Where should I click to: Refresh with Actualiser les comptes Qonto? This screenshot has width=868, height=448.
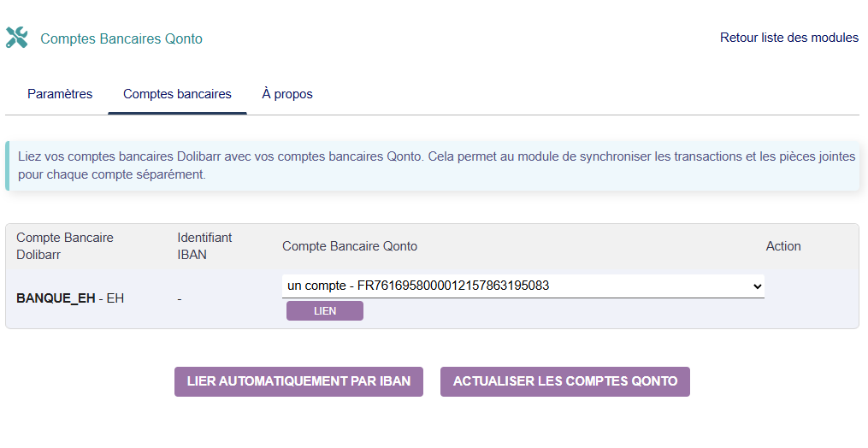(x=564, y=381)
